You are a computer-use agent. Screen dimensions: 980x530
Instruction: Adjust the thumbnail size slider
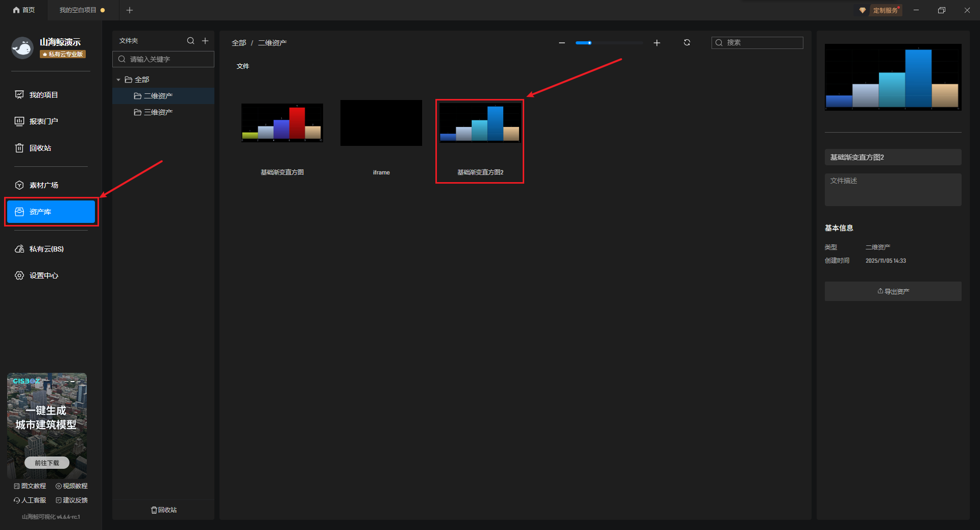click(590, 43)
